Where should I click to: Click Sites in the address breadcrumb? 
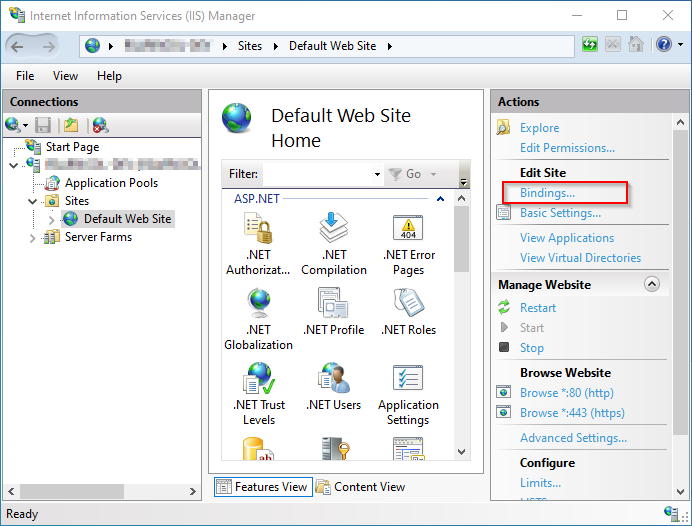tap(250, 46)
